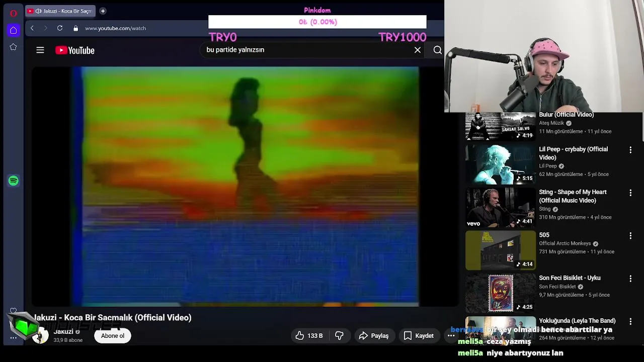The image size is (644, 362).
Task: Open options menu for Shape of My Heart
Action: [x=630, y=193]
